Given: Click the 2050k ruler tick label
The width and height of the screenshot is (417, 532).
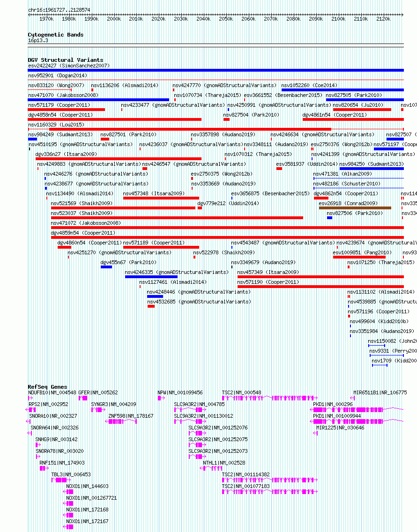Looking at the screenshot, I should coord(226,19).
